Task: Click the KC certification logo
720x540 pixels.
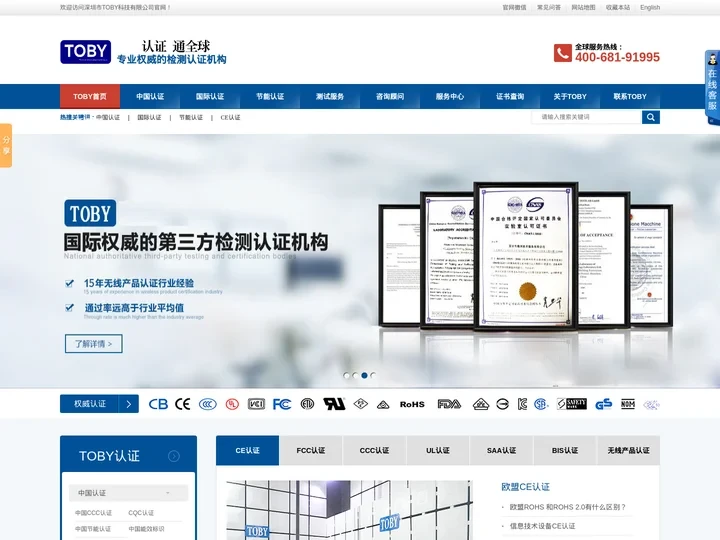Action: [522, 404]
